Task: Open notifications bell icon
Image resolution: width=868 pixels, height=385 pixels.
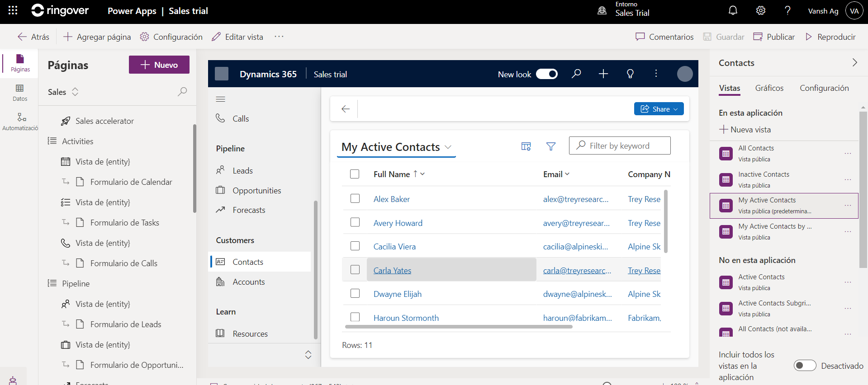Action: [733, 10]
